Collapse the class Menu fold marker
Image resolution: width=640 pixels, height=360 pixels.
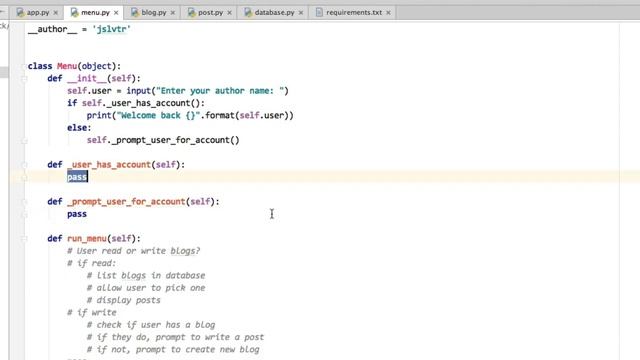coord(24,66)
